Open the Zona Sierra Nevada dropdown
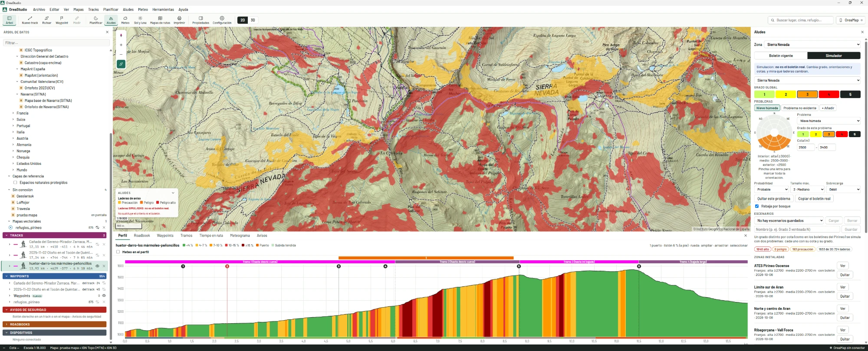 pos(812,45)
